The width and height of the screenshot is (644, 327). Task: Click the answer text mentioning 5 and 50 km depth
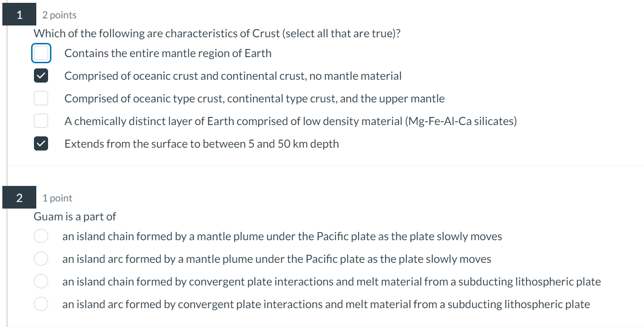pos(202,143)
